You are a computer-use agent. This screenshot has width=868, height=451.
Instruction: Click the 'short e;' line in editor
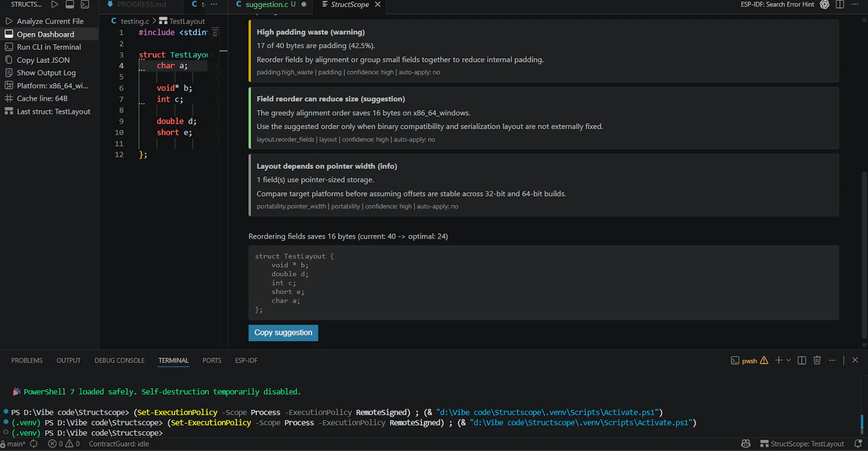pyautogui.click(x=174, y=132)
